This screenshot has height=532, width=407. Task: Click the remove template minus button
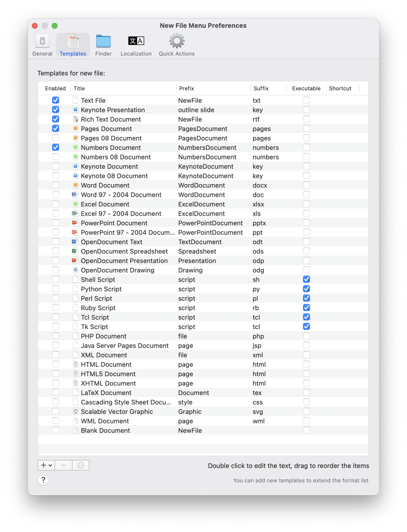(63, 465)
